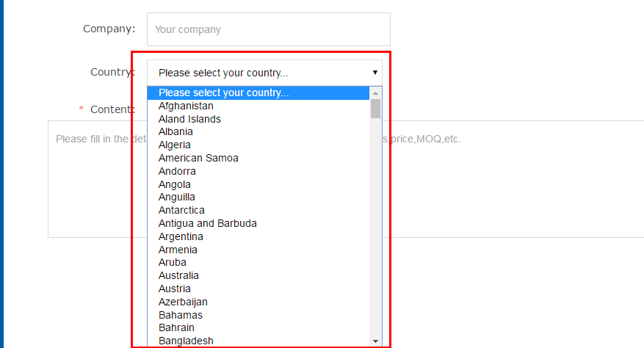Click the scrollbar down arrow
The height and width of the screenshot is (348, 644).
pyautogui.click(x=375, y=341)
